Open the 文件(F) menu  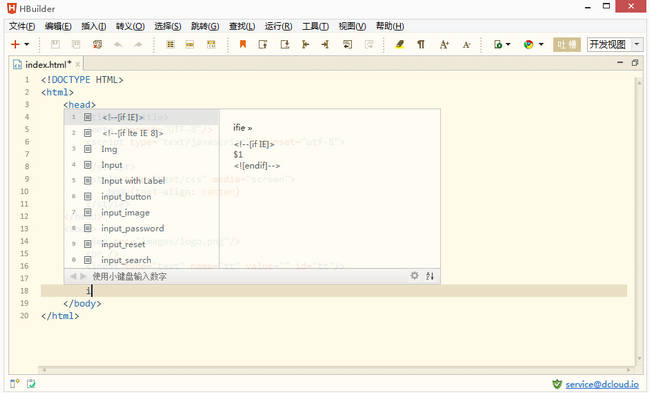pos(22,27)
